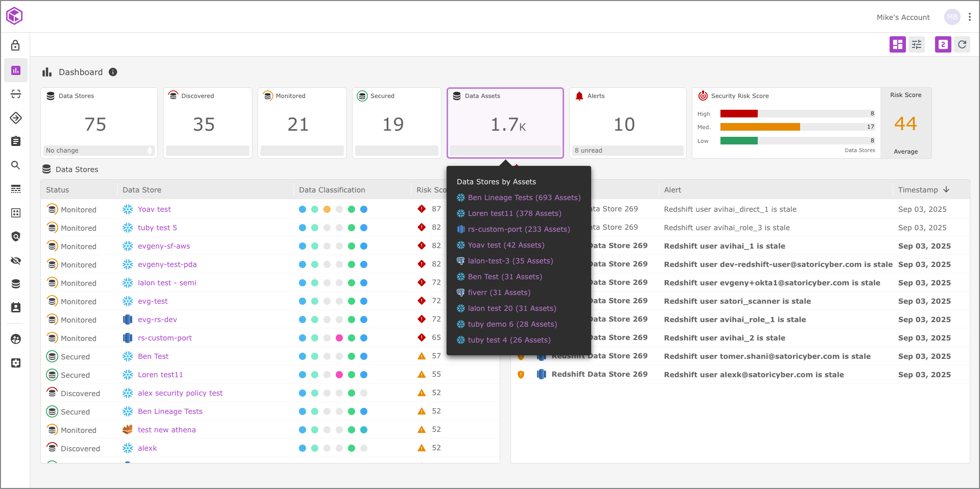Sort alerts by the Timestamp arrow
Image resolution: width=980 pixels, height=489 pixels.
coord(946,189)
